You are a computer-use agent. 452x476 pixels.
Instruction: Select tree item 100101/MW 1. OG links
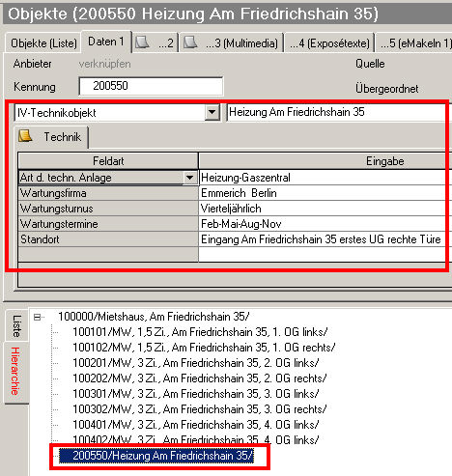pos(200,332)
